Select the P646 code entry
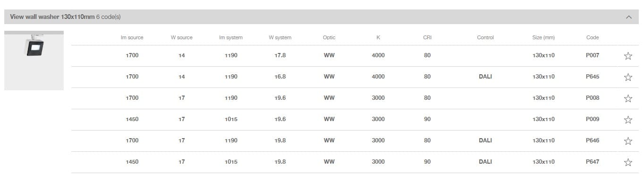The image size is (644, 193). (x=592, y=140)
